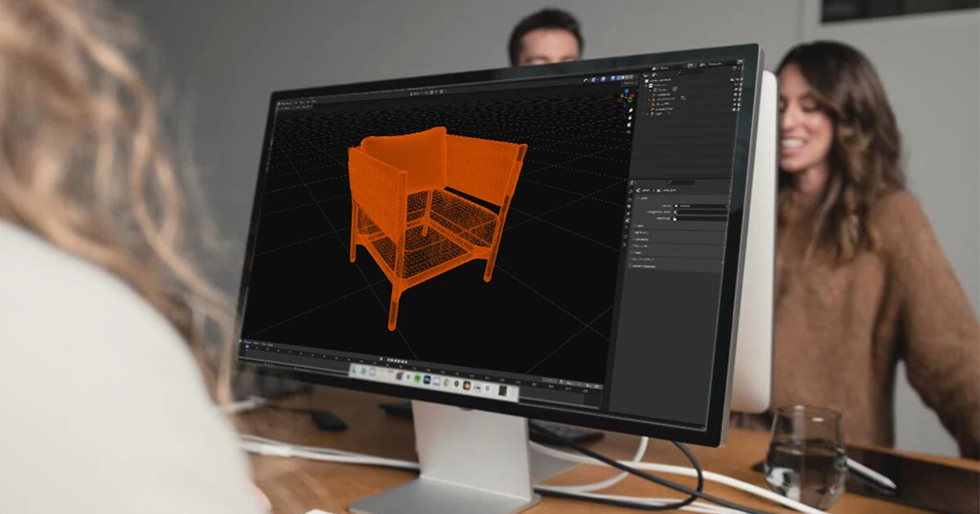980x514 pixels.
Task: Click the hand pan-view icon in the viewport
Action: [x=630, y=117]
